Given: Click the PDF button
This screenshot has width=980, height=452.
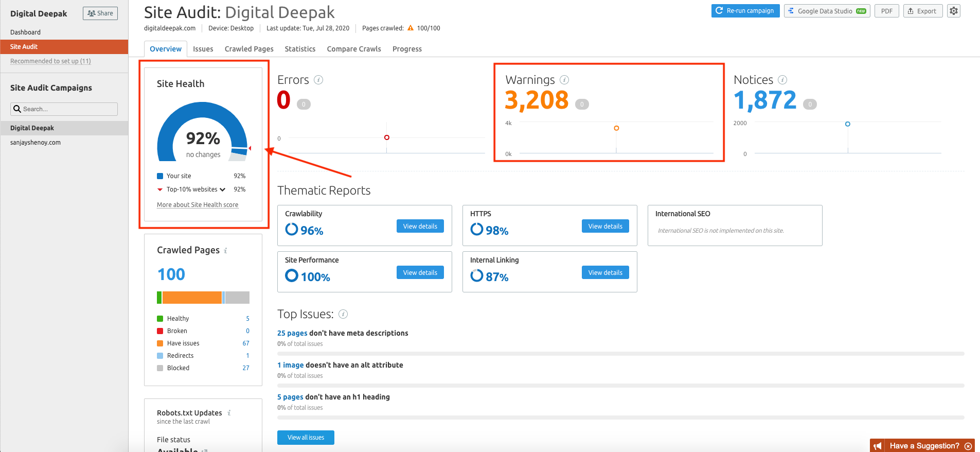Looking at the screenshot, I should pyautogui.click(x=887, y=11).
